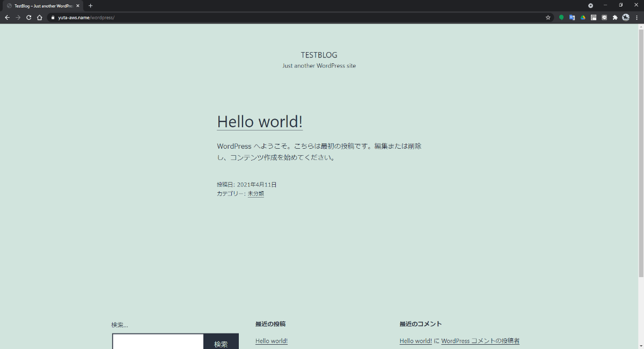Open a new browser tab
Viewport: 644px width, 349px height.
point(90,5)
